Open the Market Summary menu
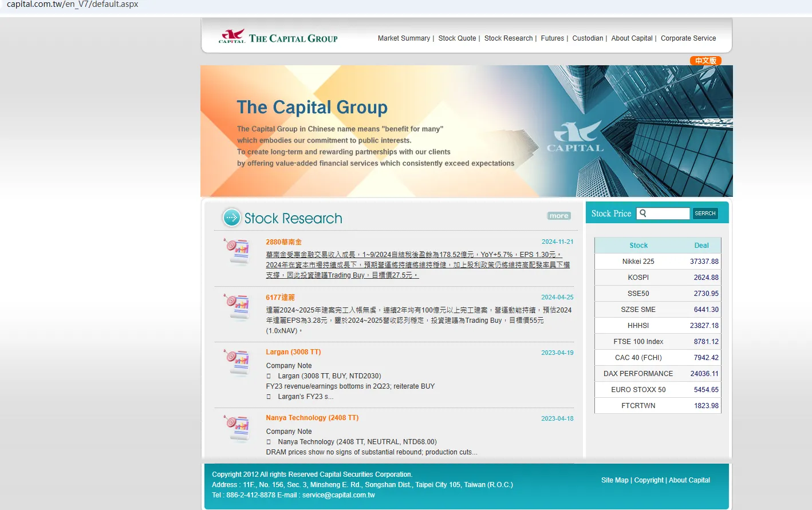 tap(404, 38)
